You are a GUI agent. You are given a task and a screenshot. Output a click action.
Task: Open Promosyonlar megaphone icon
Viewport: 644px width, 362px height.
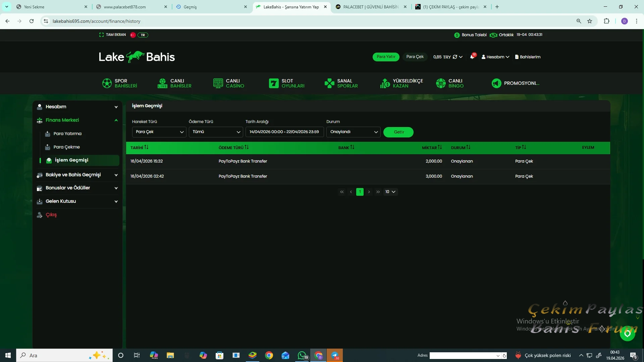click(x=496, y=83)
